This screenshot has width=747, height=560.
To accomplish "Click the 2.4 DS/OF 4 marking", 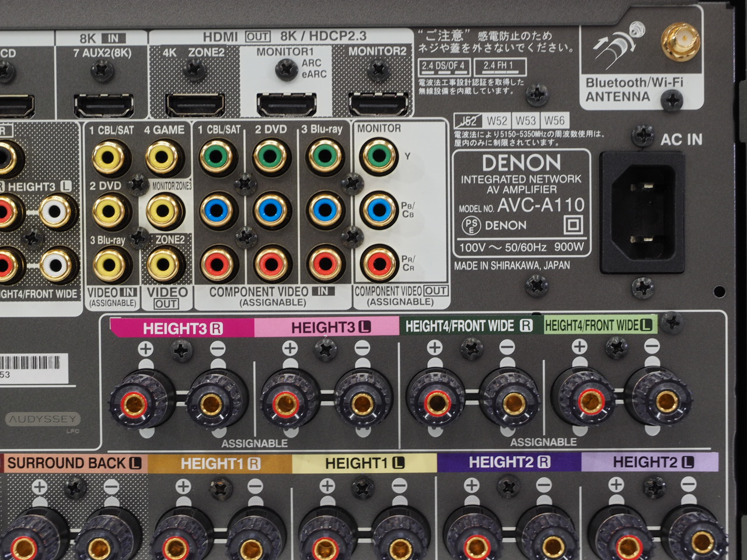I will (444, 66).
